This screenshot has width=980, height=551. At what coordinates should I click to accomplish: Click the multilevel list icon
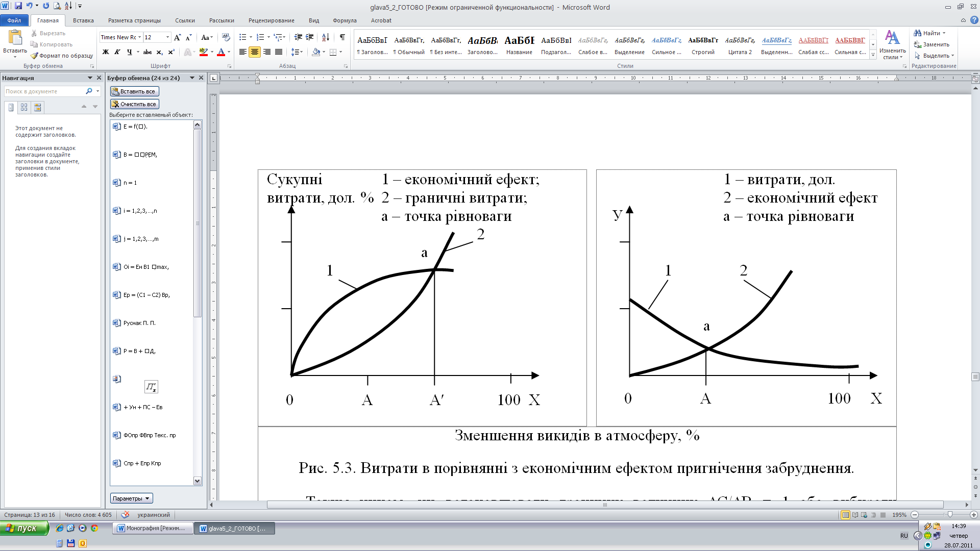tap(278, 37)
